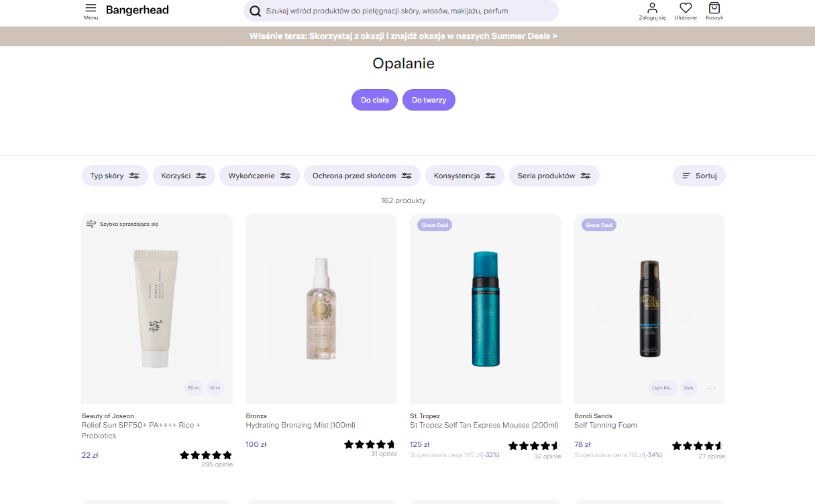Click the 162 produkty count text
Screen dimensions: 815x504
(403, 200)
